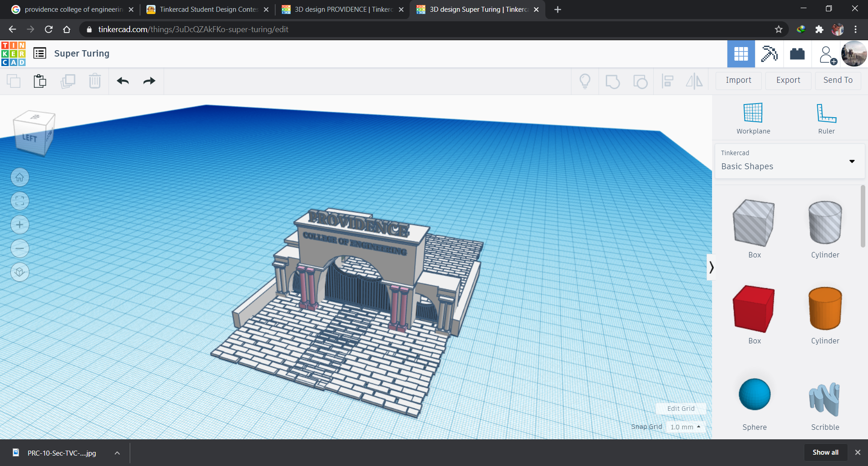Redo the action with the forward arrow
Screen dimensions: 868x466
[149, 81]
